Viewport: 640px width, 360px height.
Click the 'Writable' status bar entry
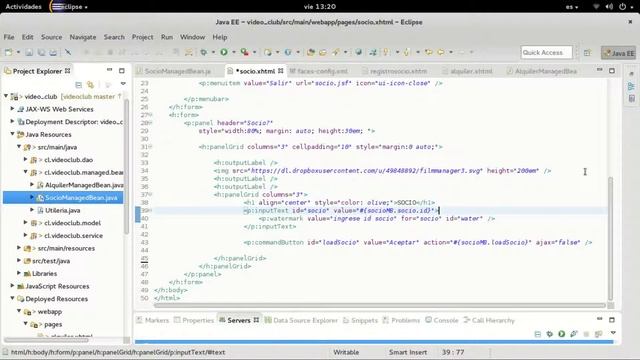346,352
